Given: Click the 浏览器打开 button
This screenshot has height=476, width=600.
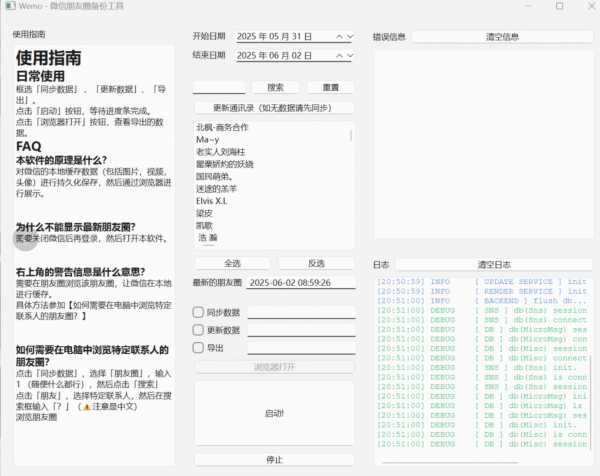Looking at the screenshot, I should pyautogui.click(x=274, y=367).
